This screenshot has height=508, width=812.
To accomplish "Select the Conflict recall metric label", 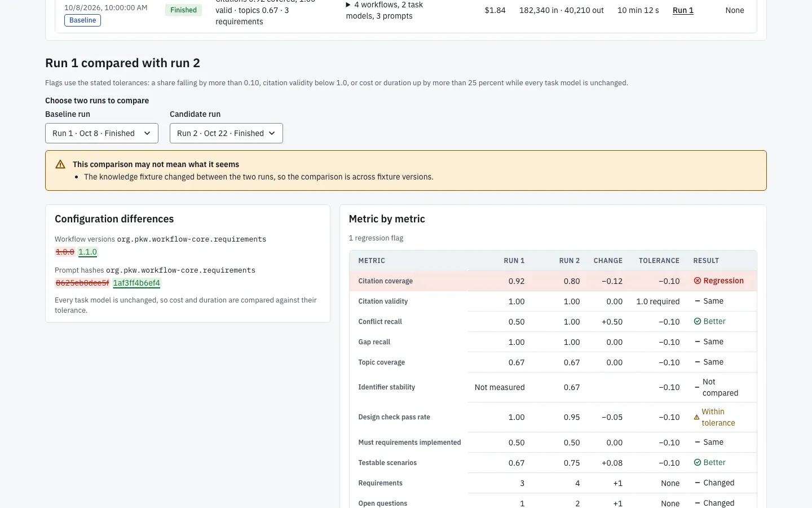I will pos(380,322).
